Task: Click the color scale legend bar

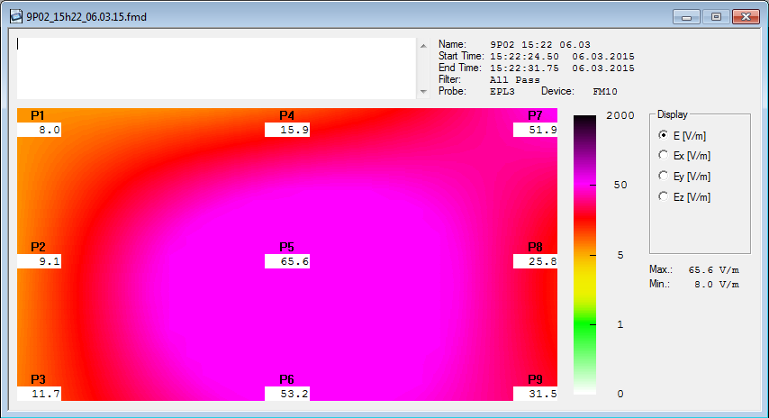Action: [x=585, y=255]
